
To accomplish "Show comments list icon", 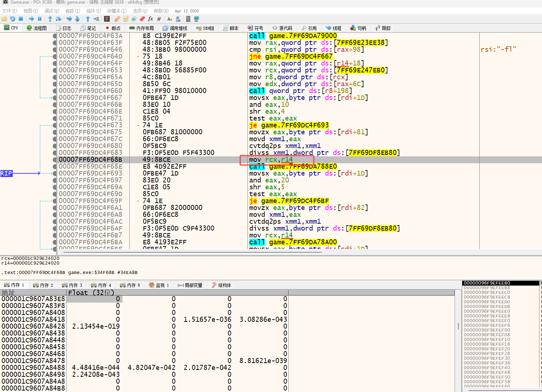I will coord(126,19).
